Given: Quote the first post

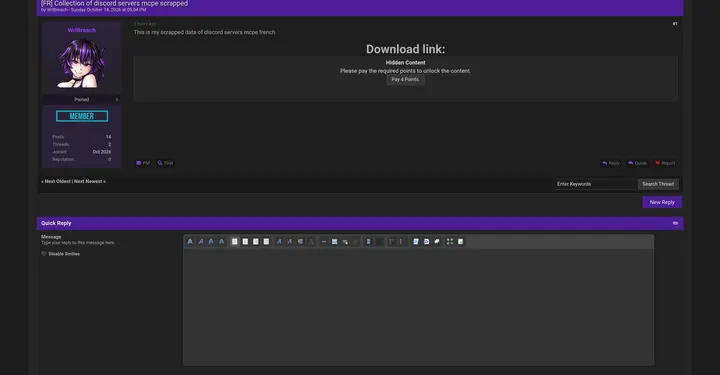Looking at the screenshot, I should (x=637, y=163).
